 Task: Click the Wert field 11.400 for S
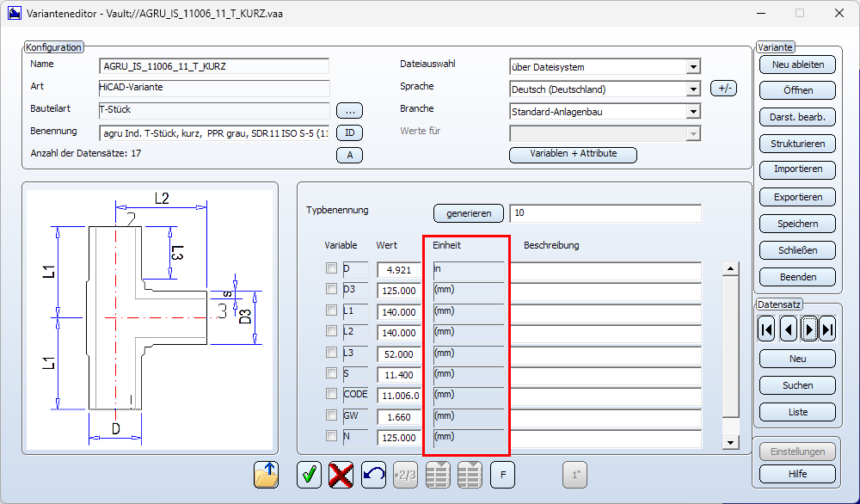(x=399, y=375)
